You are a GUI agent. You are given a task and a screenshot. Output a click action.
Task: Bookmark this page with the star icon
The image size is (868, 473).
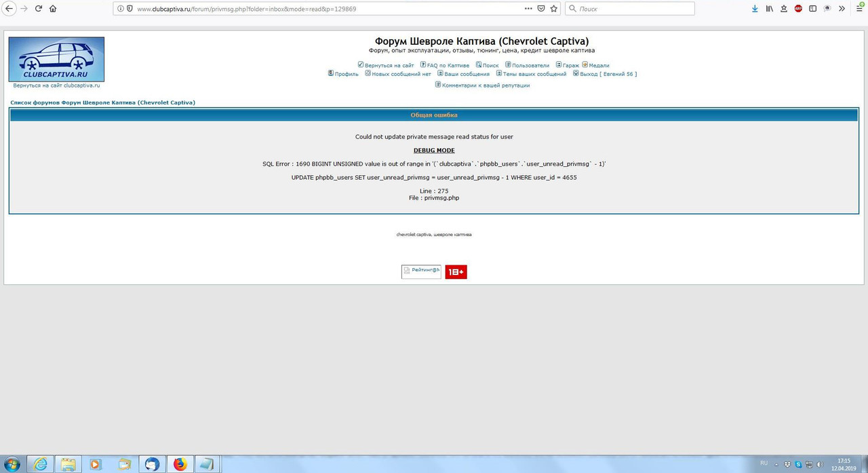554,9
